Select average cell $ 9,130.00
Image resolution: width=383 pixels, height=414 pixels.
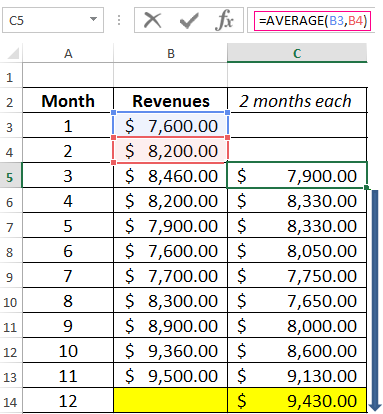point(297,375)
